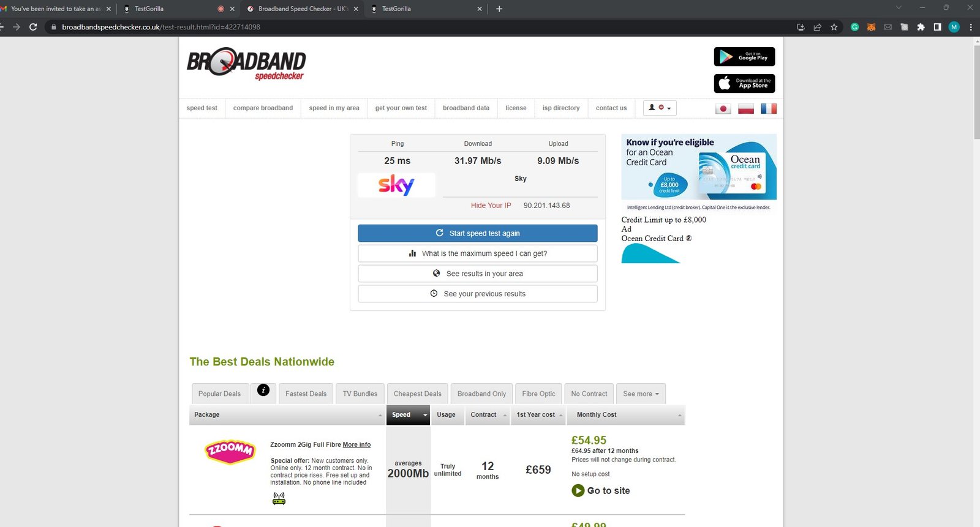Select the Japanese flag language icon

point(723,109)
